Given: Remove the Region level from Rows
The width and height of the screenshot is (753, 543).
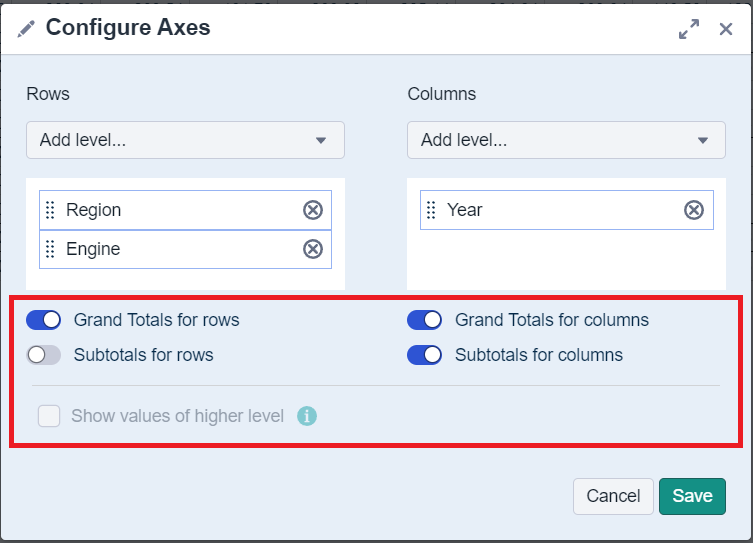Looking at the screenshot, I should click(313, 210).
